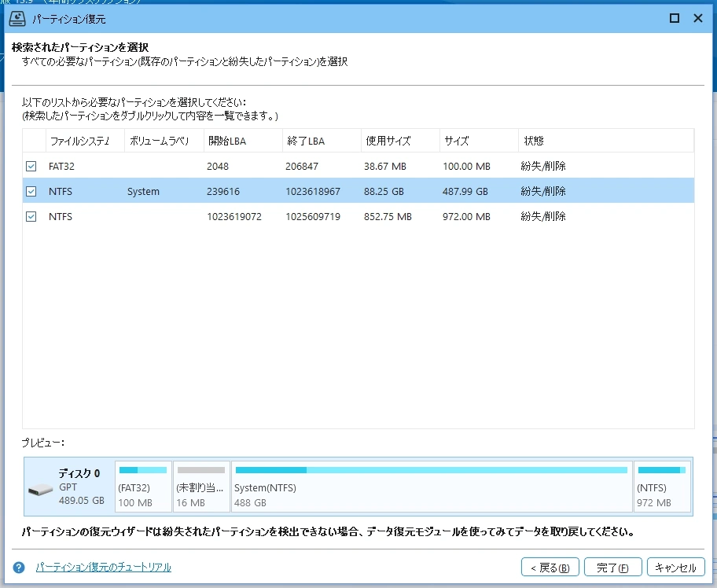The width and height of the screenshot is (717, 588).
Task: Click the NTFS cell in the System row
Action: 61,192
